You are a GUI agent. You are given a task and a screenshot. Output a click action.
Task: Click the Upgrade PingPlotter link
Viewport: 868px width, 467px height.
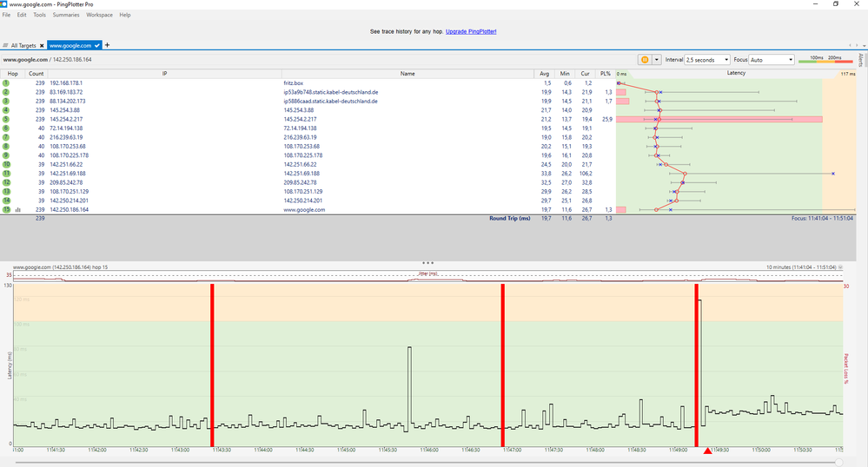click(471, 31)
